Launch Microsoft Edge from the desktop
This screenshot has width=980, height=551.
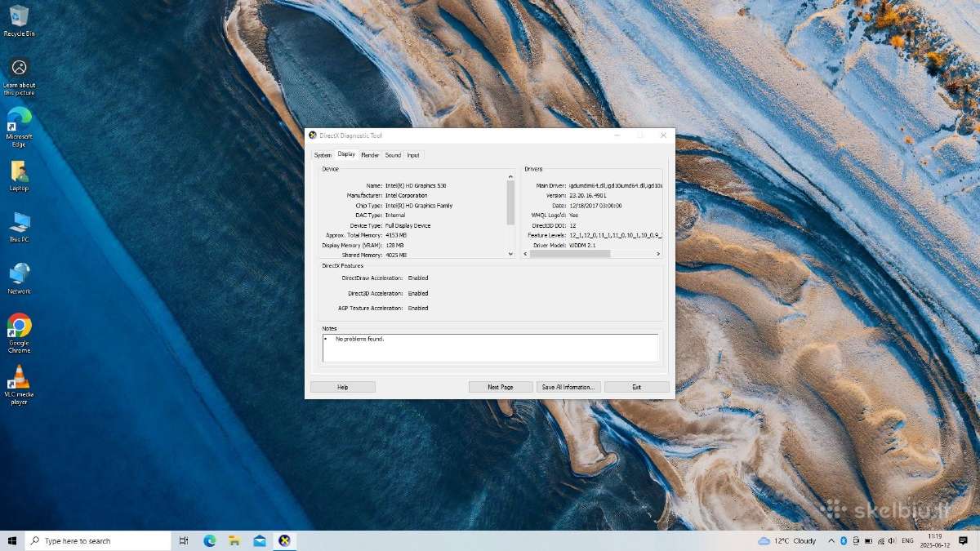[19, 127]
